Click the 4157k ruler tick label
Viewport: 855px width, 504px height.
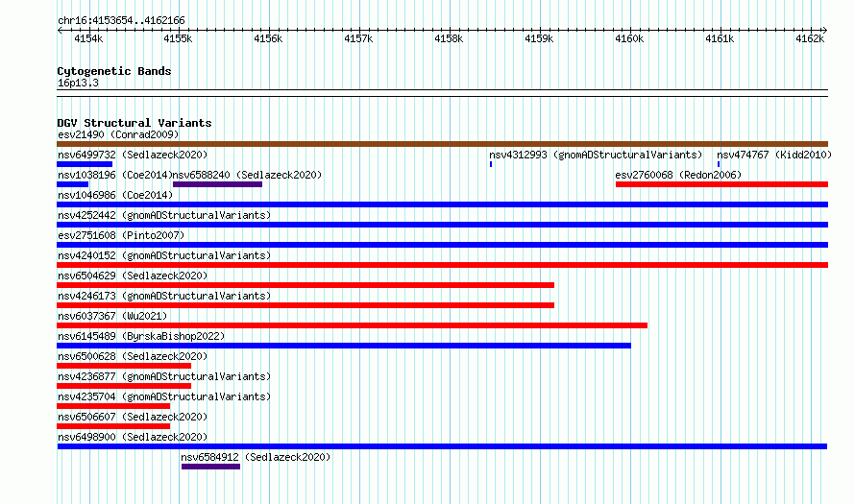[x=358, y=38]
